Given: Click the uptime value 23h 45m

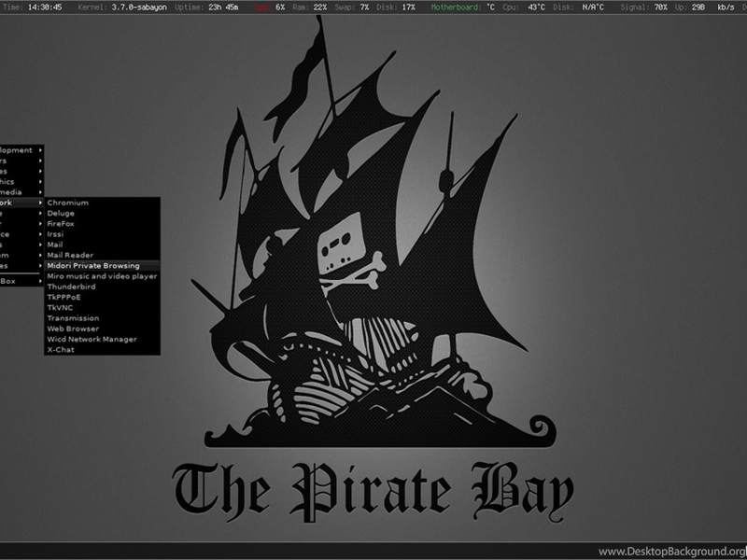Looking at the screenshot, I should coord(223,7).
